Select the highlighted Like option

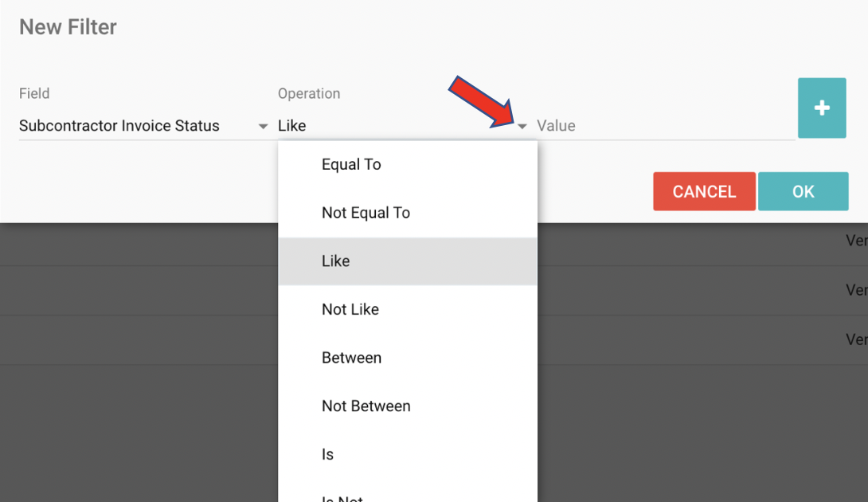point(408,261)
